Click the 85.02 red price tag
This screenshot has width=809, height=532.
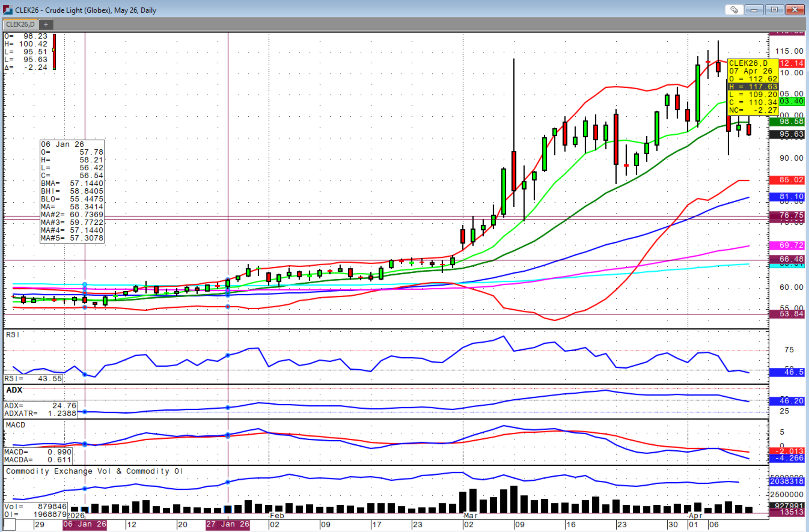coord(787,180)
